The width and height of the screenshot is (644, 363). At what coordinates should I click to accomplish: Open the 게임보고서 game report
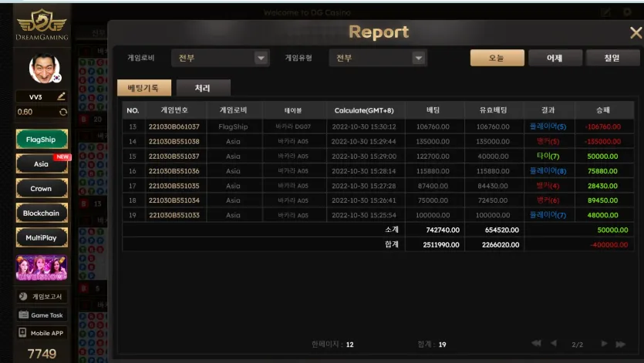pos(42,296)
